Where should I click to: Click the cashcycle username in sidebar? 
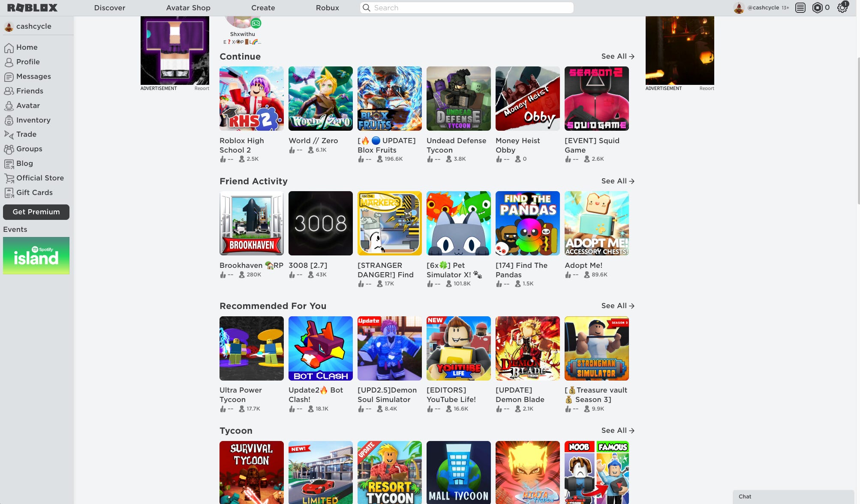33,26
